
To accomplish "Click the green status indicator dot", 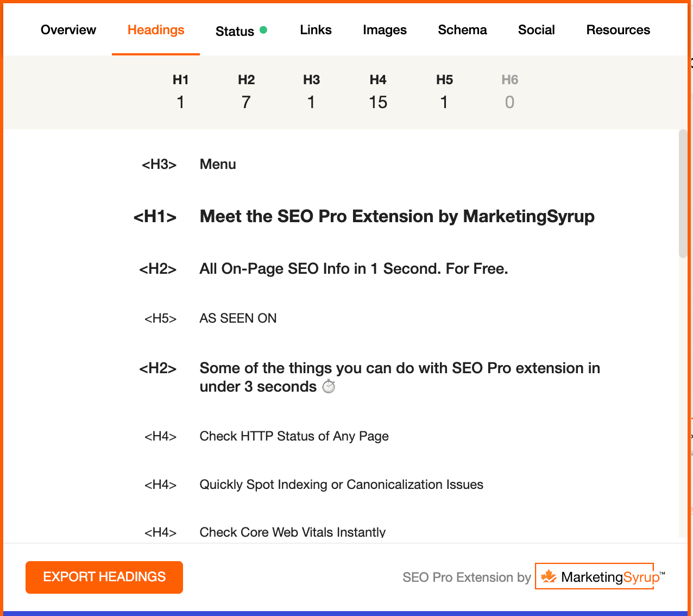I will [263, 30].
